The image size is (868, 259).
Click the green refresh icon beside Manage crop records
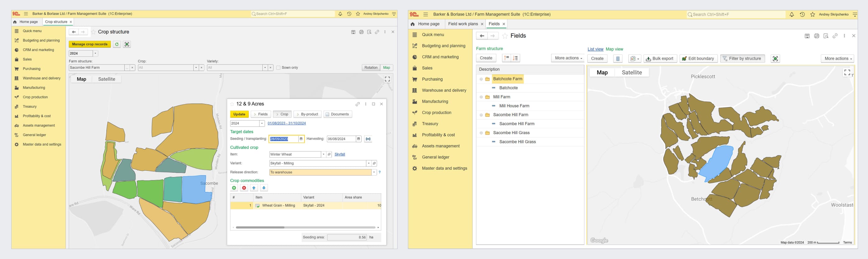click(117, 44)
